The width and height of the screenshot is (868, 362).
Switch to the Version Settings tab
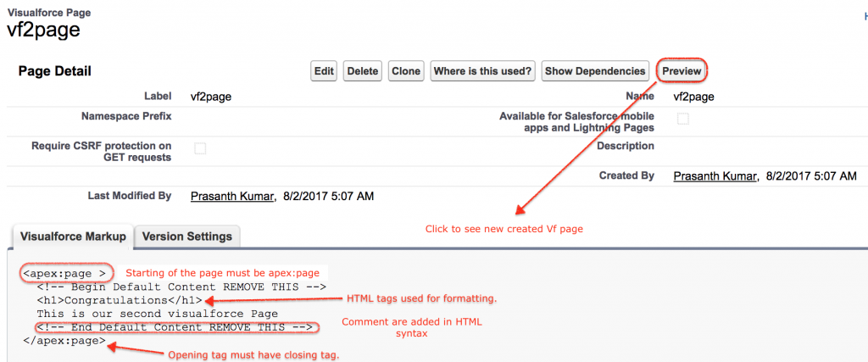tap(187, 237)
